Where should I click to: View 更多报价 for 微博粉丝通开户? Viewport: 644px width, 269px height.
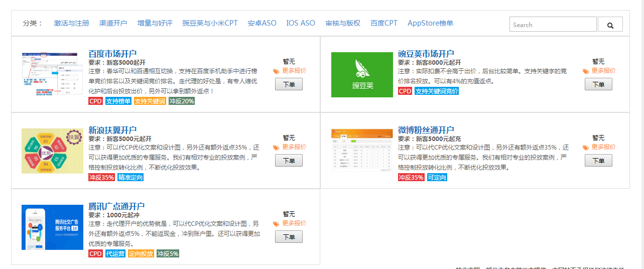click(604, 147)
